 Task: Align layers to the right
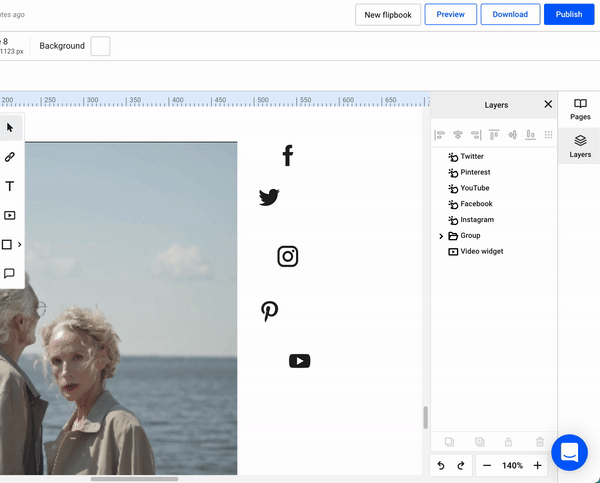pos(476,135)
